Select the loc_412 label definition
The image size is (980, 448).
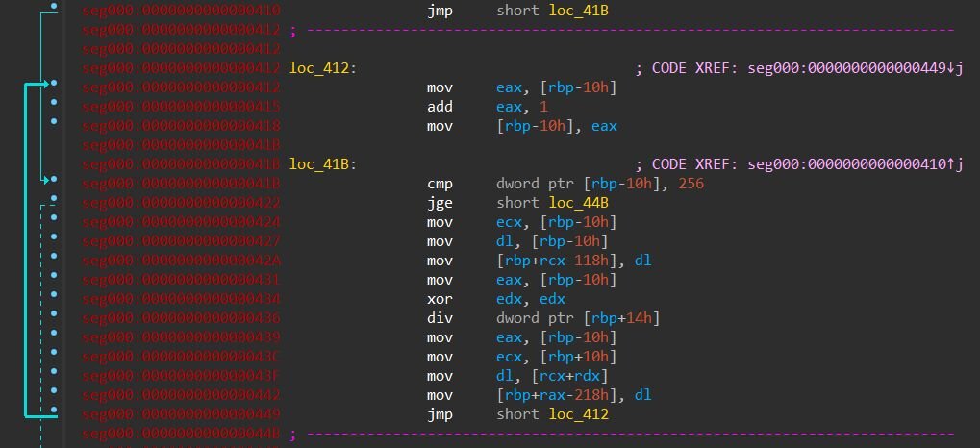point(321,68)
